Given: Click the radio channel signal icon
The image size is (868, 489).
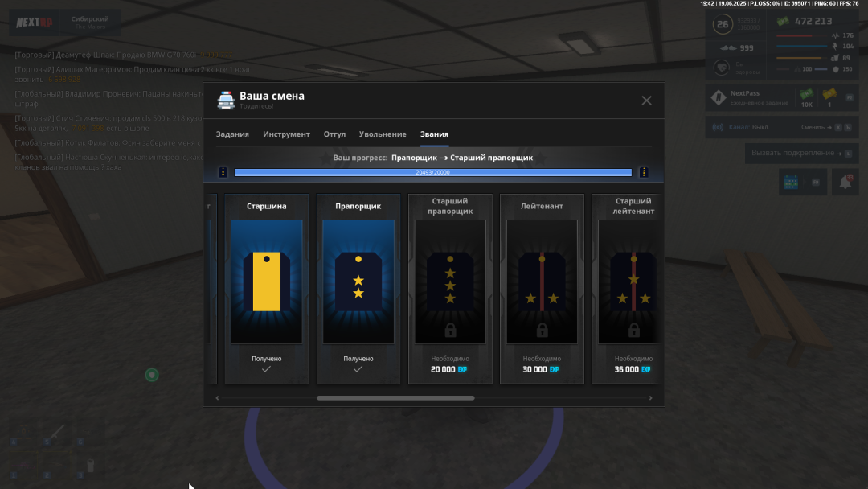Looking at the screenshot, I should coord(718,127).
